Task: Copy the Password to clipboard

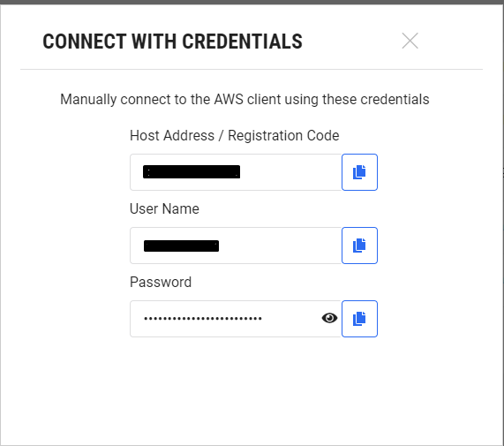Action: 359,319
